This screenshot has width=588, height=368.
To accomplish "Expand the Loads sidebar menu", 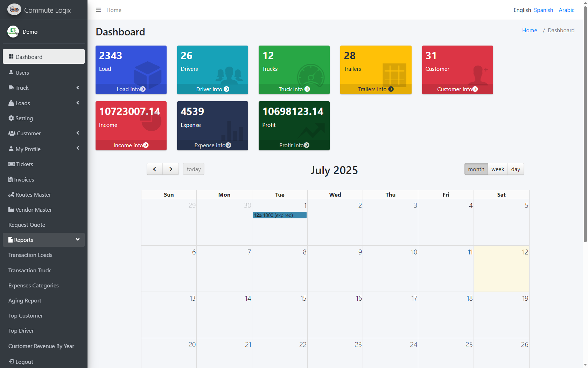I will [22, 103].
